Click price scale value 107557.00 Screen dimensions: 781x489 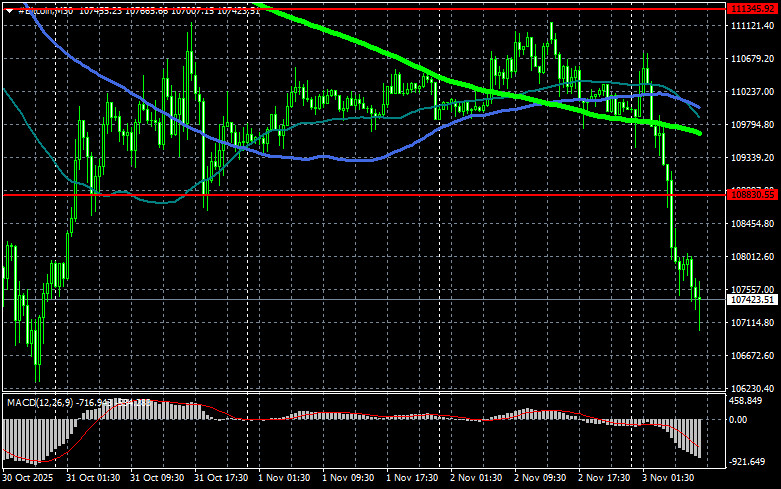[752, 289]
